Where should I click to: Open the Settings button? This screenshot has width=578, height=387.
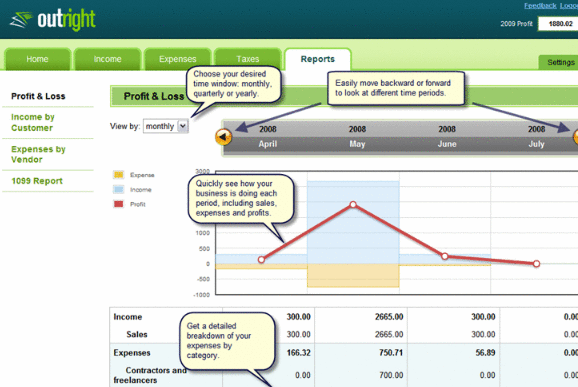pyautogui.click(x=560, y=62)
